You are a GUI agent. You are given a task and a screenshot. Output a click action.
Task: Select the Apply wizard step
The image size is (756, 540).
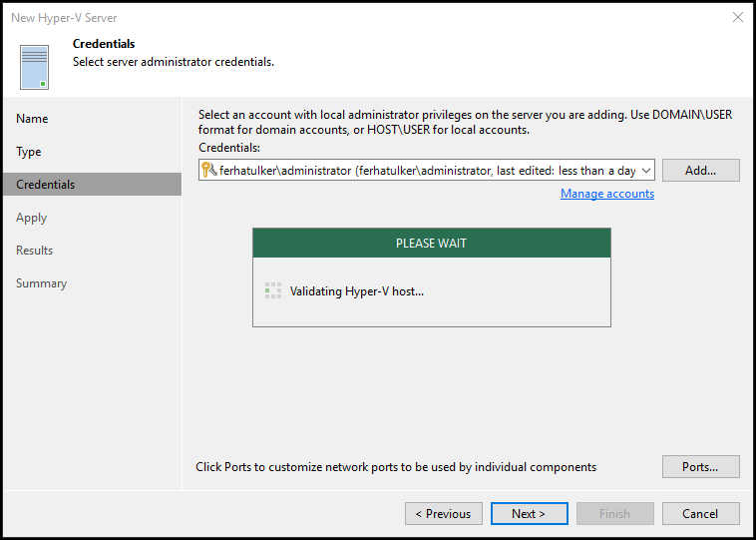(31, 218)
